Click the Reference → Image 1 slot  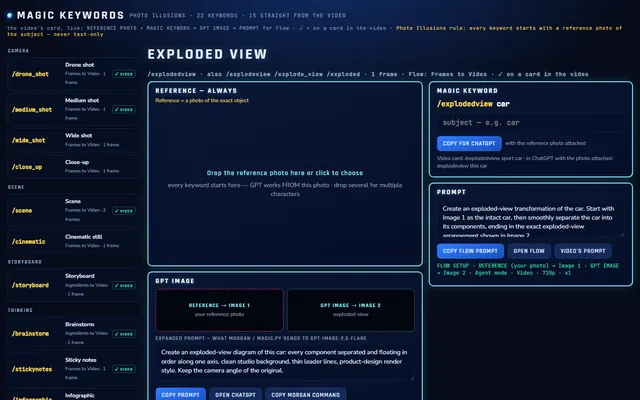click(x=220, y=310)
